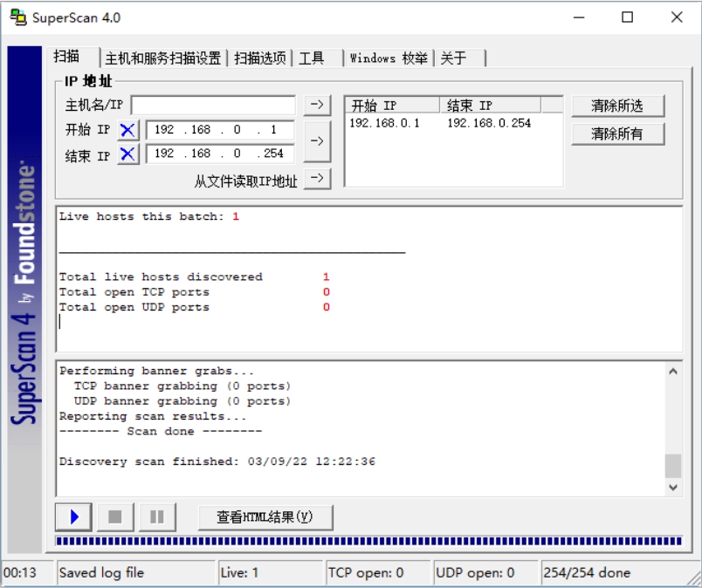Image resolution: width=702 pixels, height=588 pixels.
Task: Switch to the 扫描选项 tab
Action: [x=259, y=58]
